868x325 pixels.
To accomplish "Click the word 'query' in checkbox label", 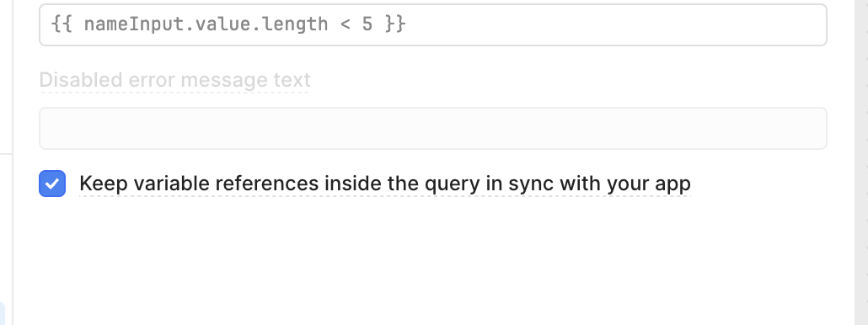I will [453, 184].
